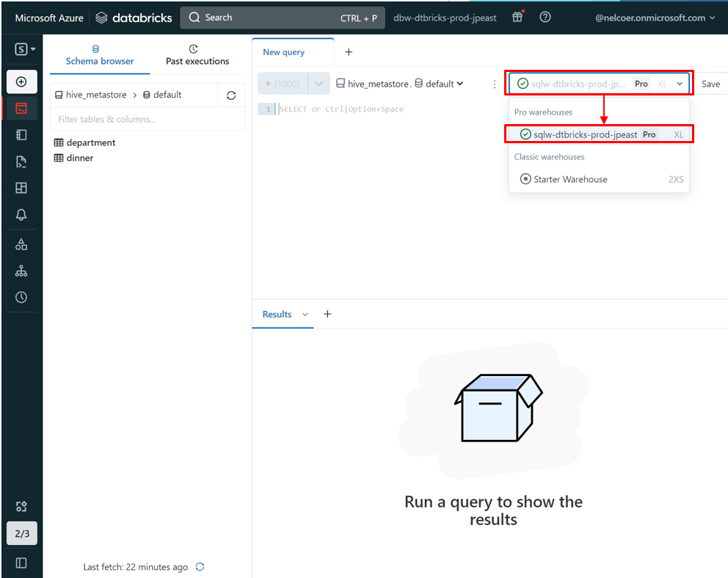The image size is (728, 578).
Task: Refresh the schema browser
Action: click(x=231, y=95)
